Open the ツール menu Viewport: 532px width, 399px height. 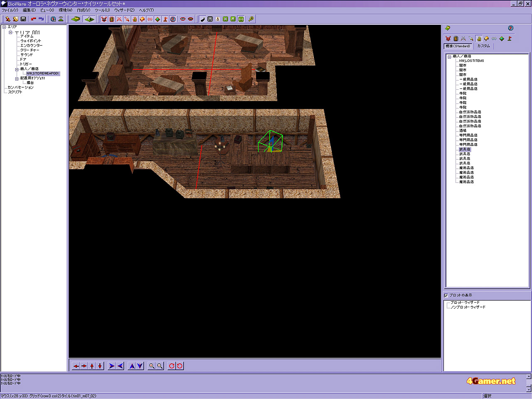coord(102,10)
